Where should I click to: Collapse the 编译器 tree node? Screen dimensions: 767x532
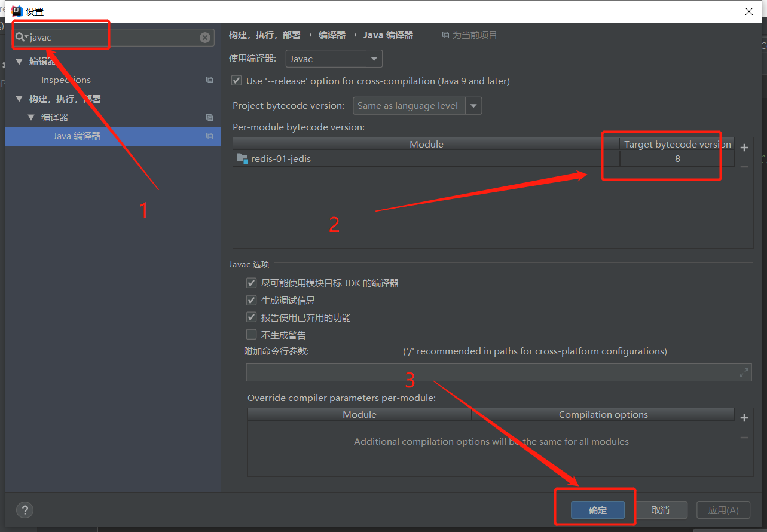32,118
